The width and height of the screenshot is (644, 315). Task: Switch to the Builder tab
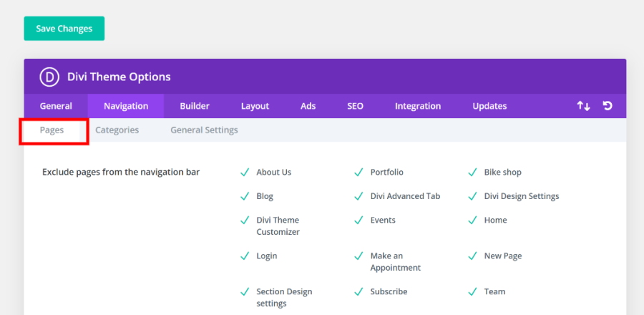[x=194, y=106]
